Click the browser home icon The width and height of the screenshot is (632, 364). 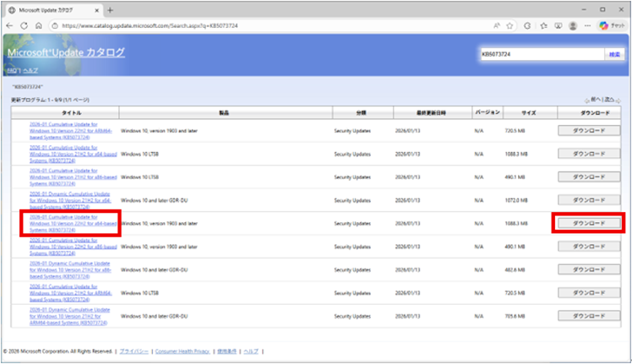pyautogui.click(x=39, y=25)
